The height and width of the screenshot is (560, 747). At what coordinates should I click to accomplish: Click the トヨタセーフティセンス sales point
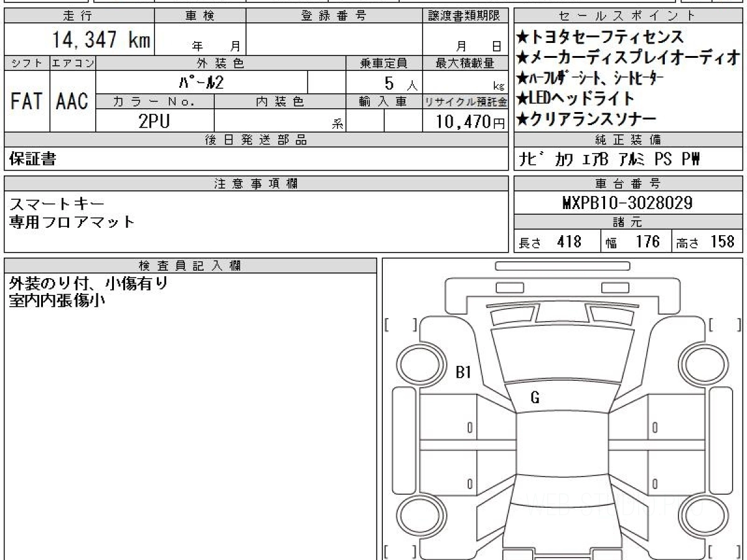point(599,37)
